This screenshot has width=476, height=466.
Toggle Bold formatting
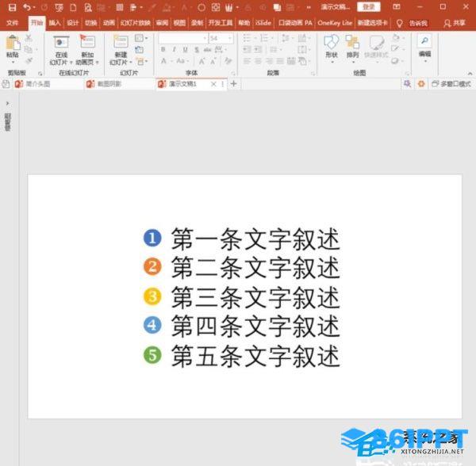163,49
